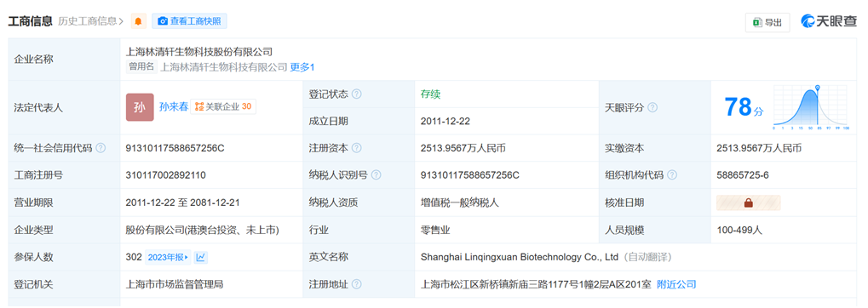Select registered capital value beside 注册资本
This screenshot has height=308, width=868.
463,148
